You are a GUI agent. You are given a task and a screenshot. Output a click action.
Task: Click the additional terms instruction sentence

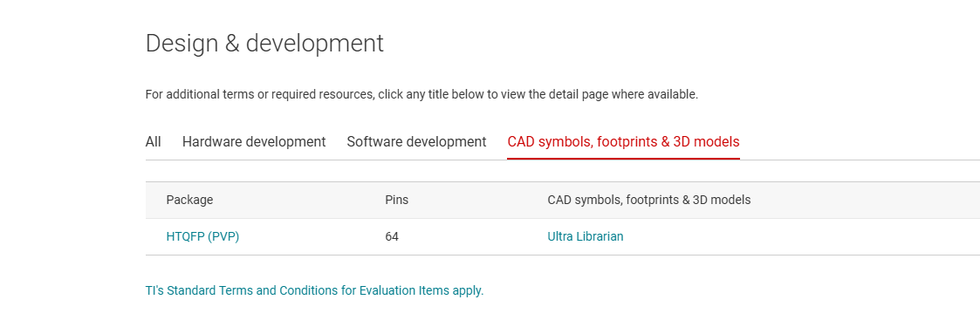tap(421, 95)
